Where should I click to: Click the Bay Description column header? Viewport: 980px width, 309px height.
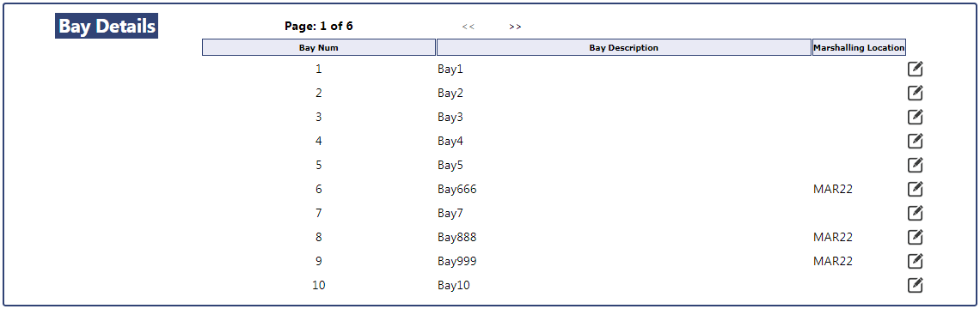coord(624,47)
